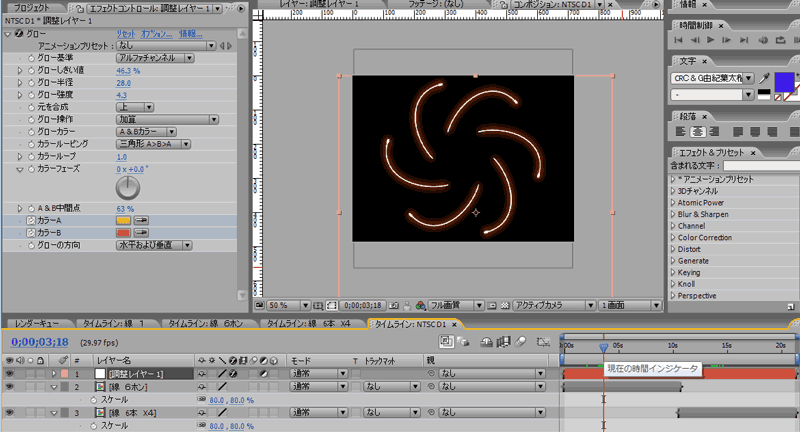Viewport: 800px width, 432px height.
Task: Step forward one frame
Action: click(726, 40)
